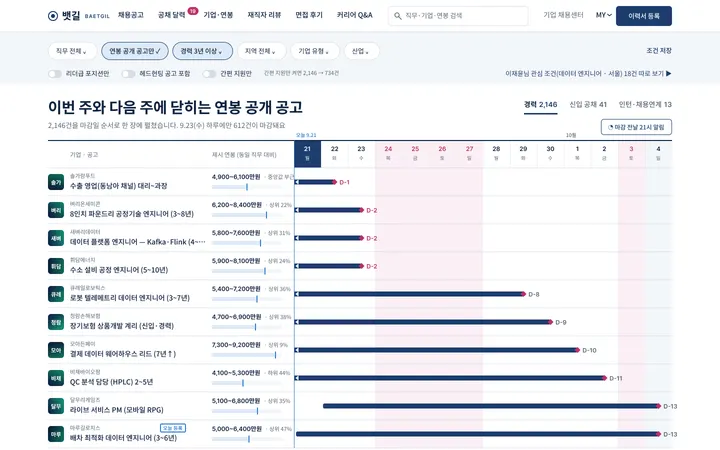Click the 청람 company logo
Screen dimensions: 720x450
click(56, 322)
